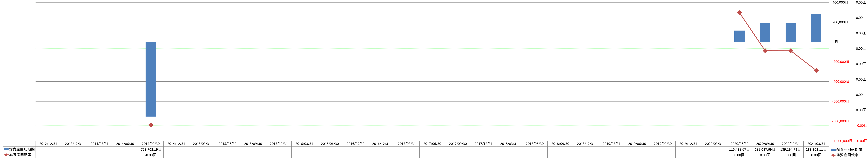
Task: Select the large negative bar for 2014/09/30
Action: [x=151, y=79]
